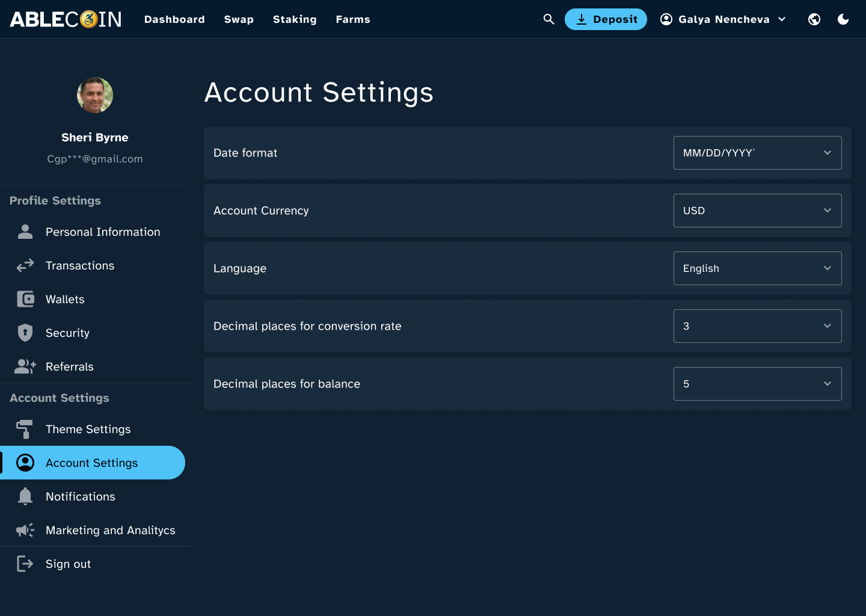Viewport: 866px width, 616px height.
Task: Click Sign out link in sidebar
Action: click(68, 564)
